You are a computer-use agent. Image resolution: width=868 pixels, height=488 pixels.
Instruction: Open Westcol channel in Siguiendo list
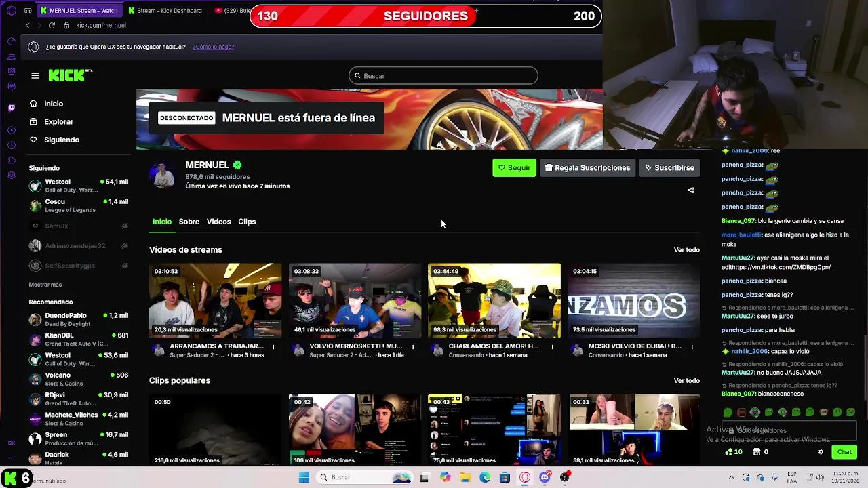point(79,186)
